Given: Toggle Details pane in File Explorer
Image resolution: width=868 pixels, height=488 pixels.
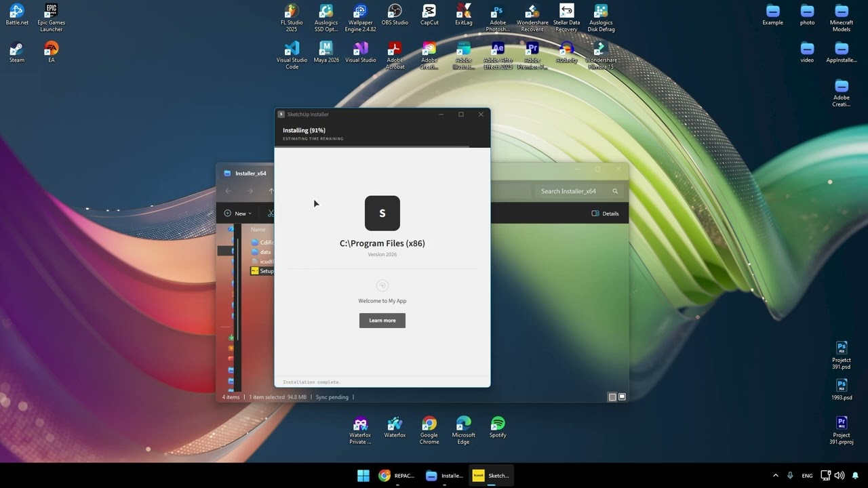Looking at the screenshot, I should [x=605, y=213].
